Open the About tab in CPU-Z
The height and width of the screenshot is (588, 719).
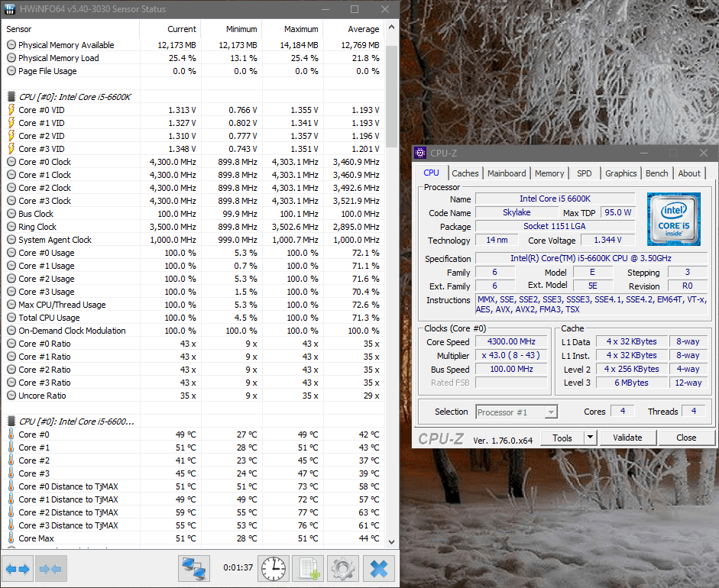(x=689, y=173)
